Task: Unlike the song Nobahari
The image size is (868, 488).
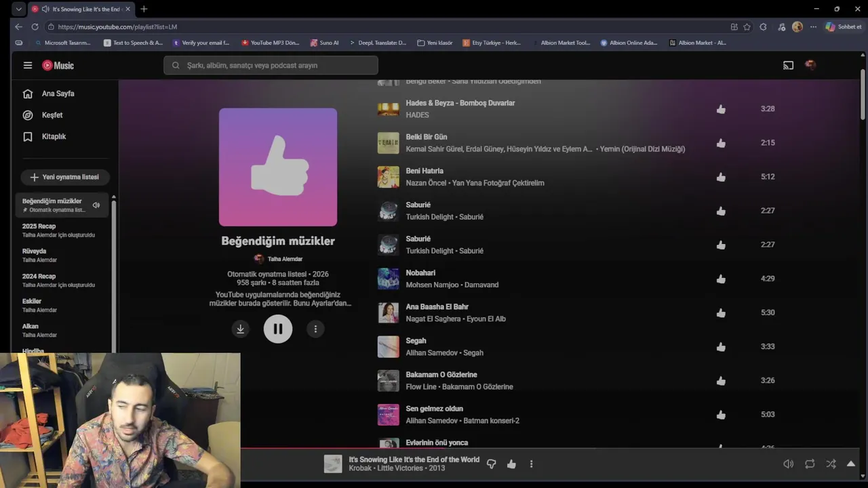Action: pyautogui.click(x=721, y=279)
